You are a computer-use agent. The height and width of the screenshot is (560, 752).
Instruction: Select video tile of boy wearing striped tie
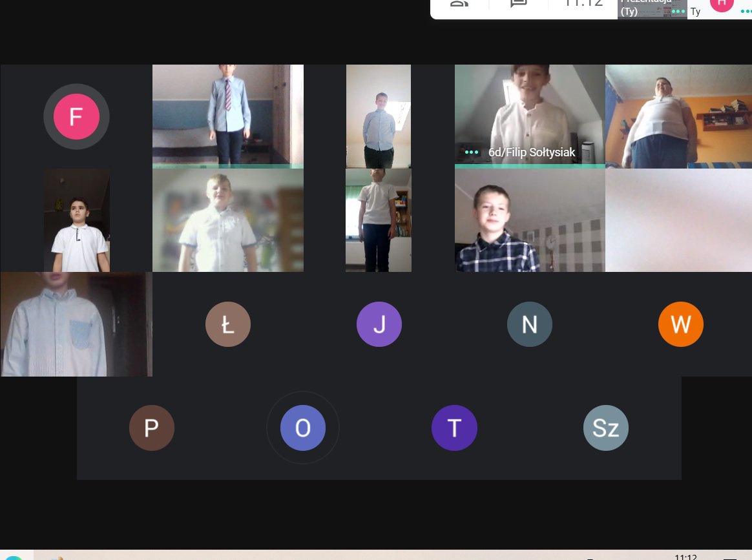(228, 116)
